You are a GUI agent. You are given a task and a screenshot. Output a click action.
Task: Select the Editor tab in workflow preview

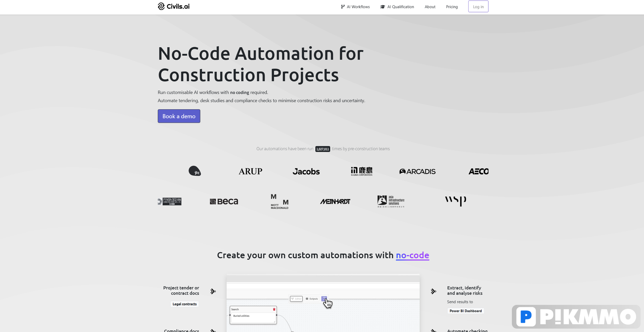(296, 299)
